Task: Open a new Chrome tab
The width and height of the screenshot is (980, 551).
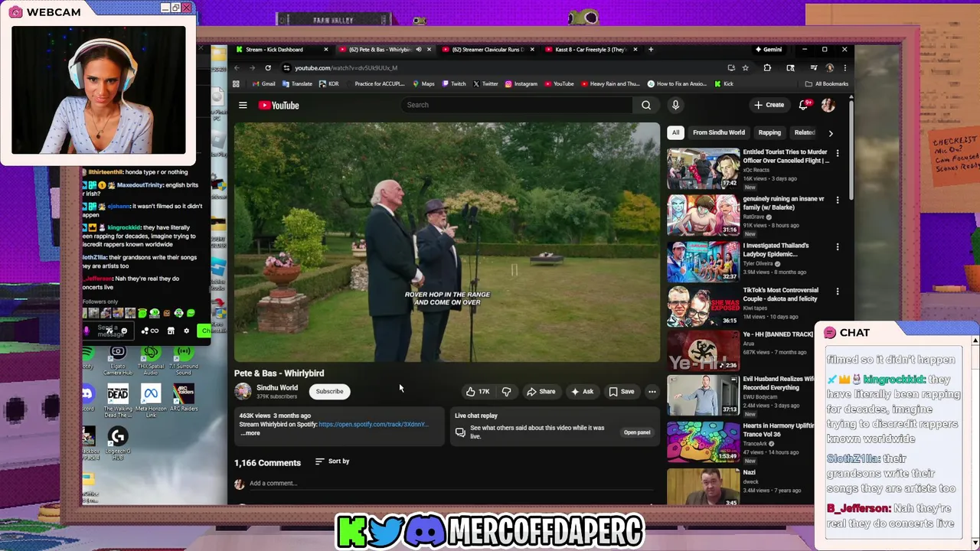Action: (651, 50)
